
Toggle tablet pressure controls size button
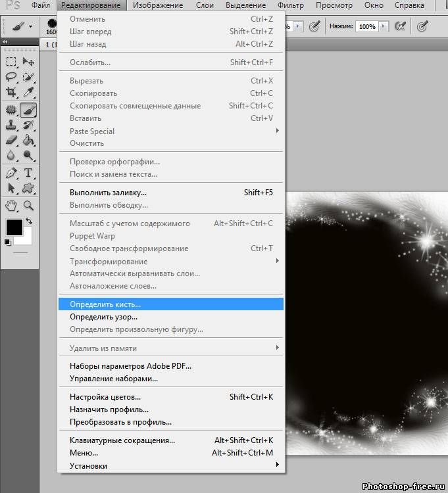pyautogui.click(x=422, y=26)
